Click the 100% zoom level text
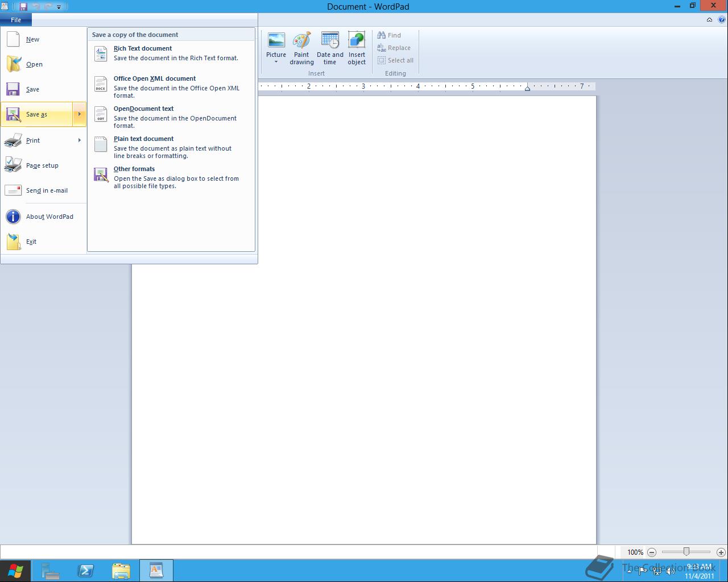Image resolution: width=728 pixels, height=582 pixels. (635, 552)
